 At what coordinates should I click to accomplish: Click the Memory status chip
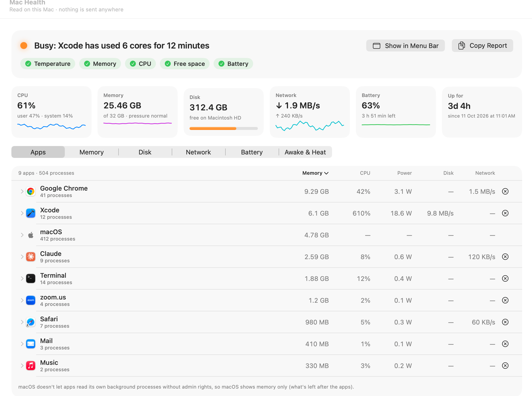[100, 64]
